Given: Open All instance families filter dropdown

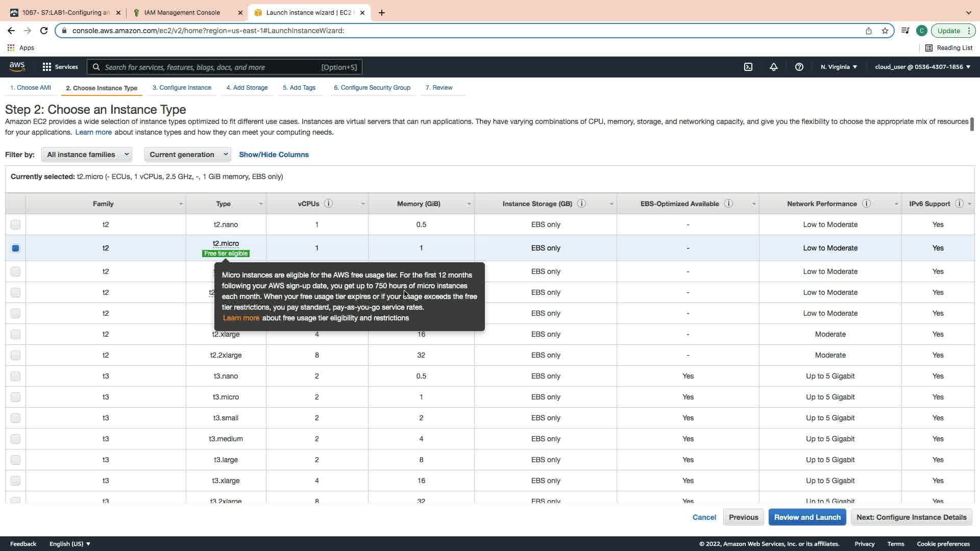Looking at the screenshot, I should pos(87,155).
